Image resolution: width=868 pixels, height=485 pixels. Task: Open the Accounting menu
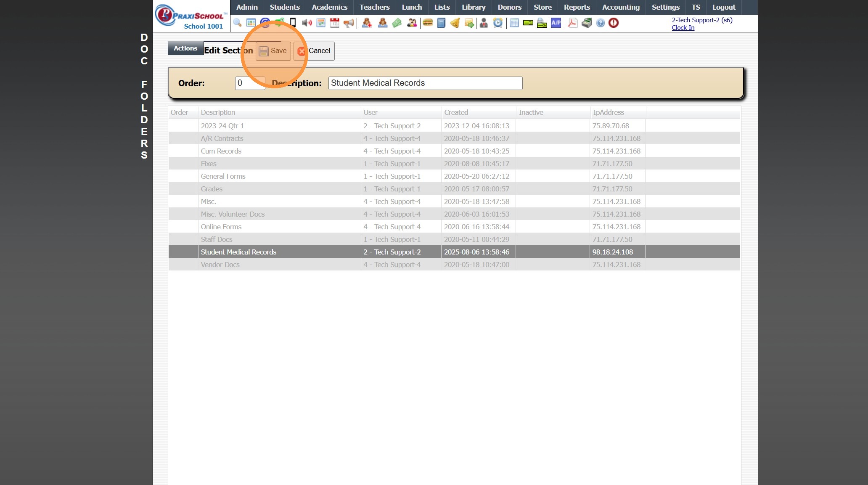[621, 7]
